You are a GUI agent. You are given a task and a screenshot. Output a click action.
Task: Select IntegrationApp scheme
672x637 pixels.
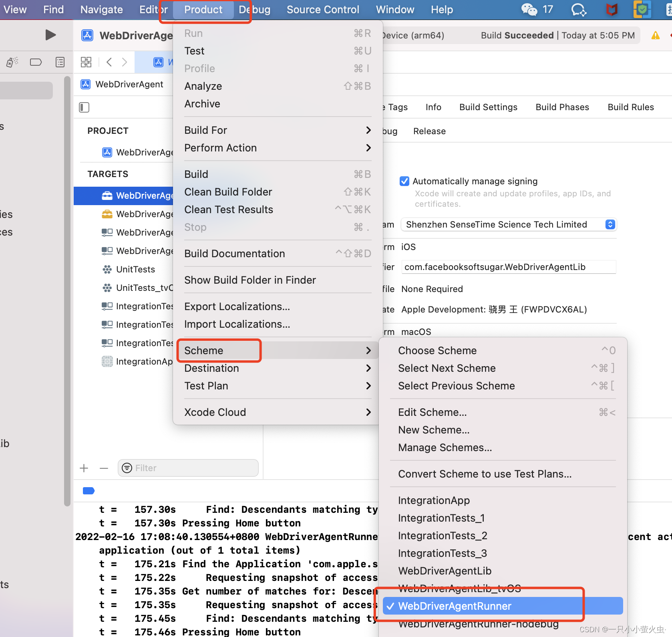point(503,500)
